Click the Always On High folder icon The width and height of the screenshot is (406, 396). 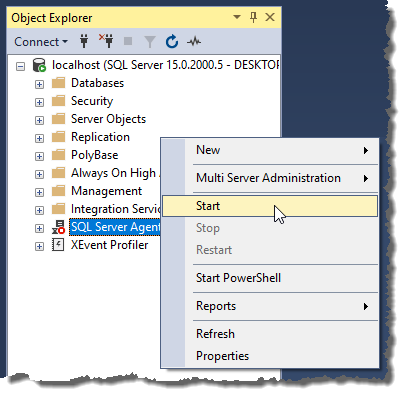click(59, 173)
